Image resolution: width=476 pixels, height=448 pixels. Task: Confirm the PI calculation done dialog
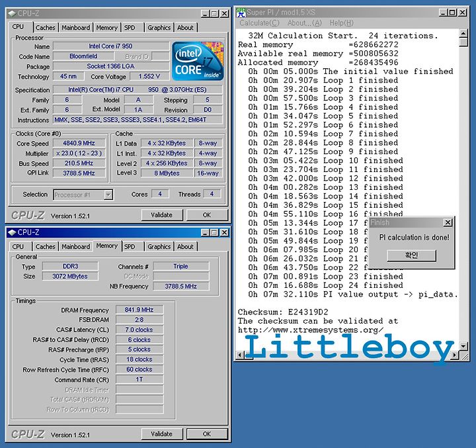click(x=411, y=255)
